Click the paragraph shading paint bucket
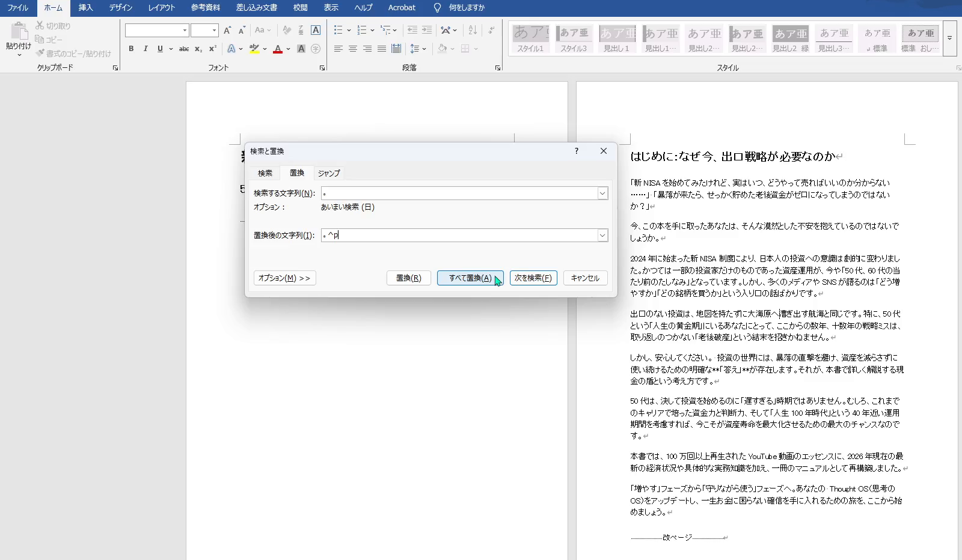Image resolution: width=962 pixels, height=560 pixels. point(442,49)
